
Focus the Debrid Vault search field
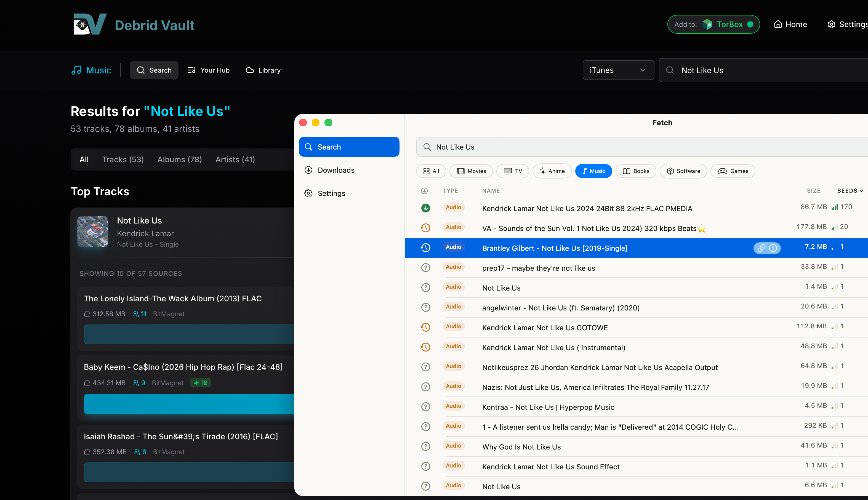click(763, 70)
